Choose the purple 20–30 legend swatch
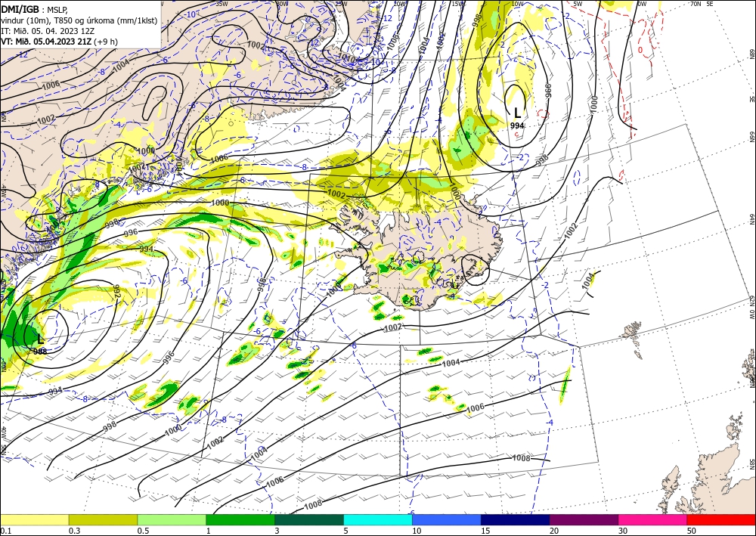This screenshot has height=536, width=756. click(x=584, y=519)
